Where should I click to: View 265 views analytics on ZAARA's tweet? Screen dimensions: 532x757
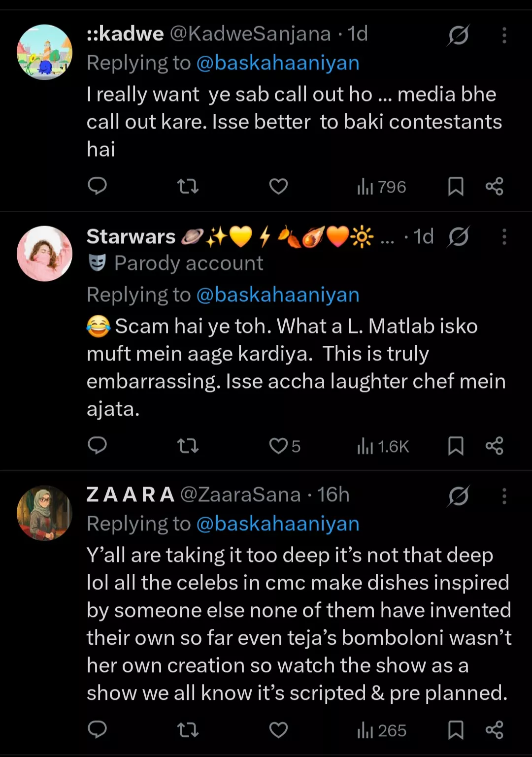382,730
